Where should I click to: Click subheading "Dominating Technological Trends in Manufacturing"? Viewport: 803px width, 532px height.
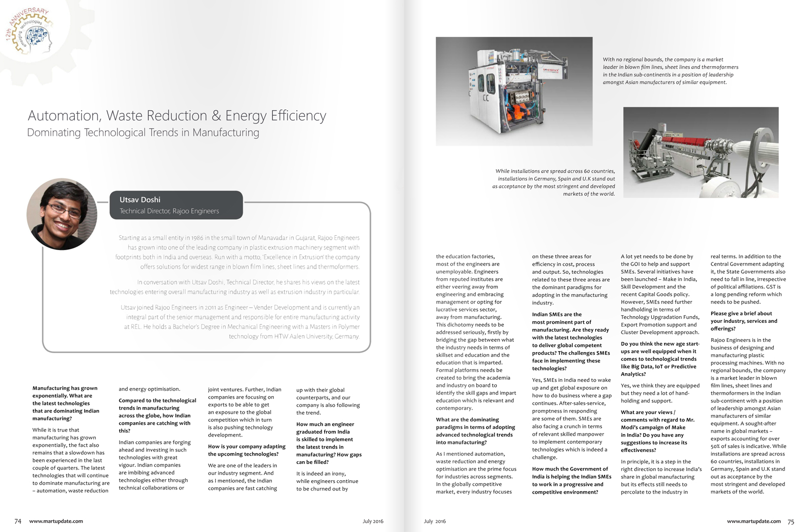143,133
